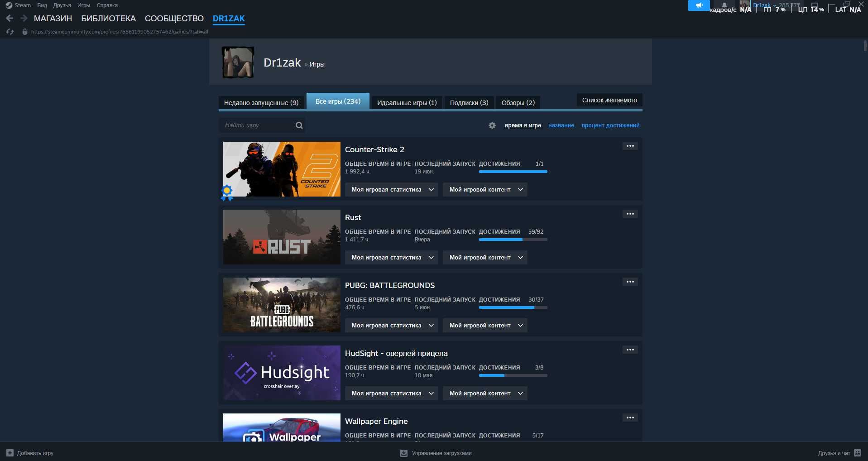Expand PUBG 'Моя игровая статистика' dropdown
The height and width of the screenshot is (461, 868).
click(392, 326)
